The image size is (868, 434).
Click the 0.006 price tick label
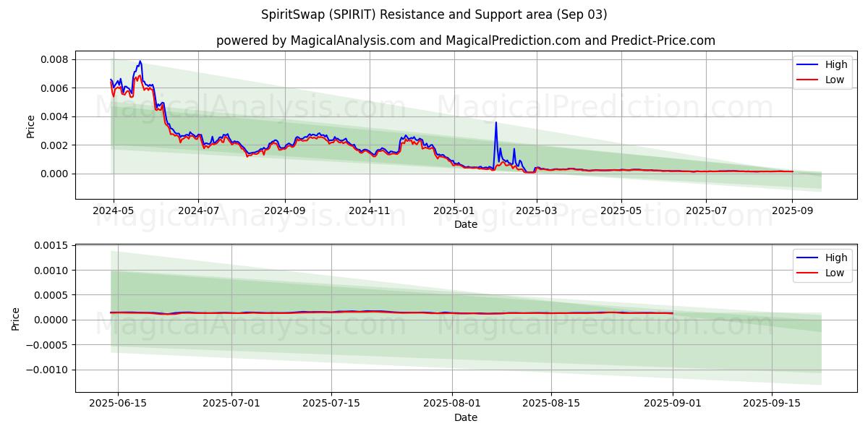coord(56,88)
